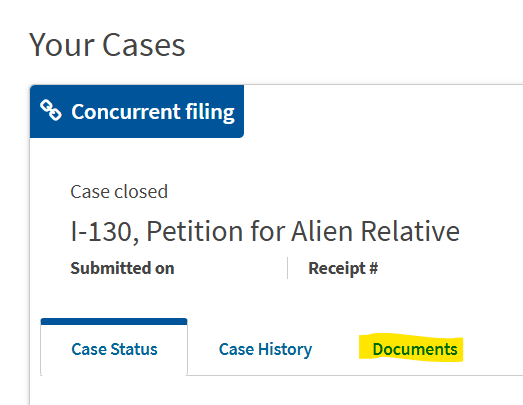Click the word filing in the blue badge
The height and width of the screenshot is (405, 523).
[x=210, y=112]
